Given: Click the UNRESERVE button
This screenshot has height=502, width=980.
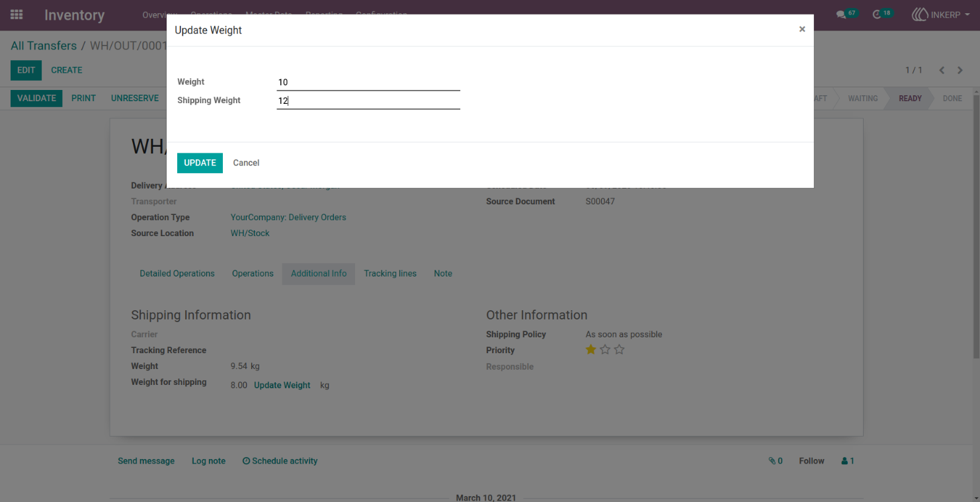Looking at the screenshot, I should 135,99.
